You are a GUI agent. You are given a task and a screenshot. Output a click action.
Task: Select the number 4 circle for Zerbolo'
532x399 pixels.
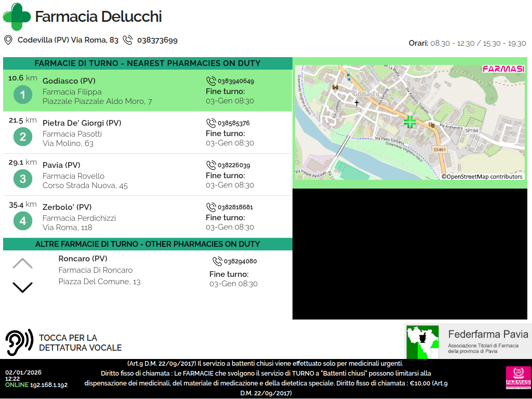tap(22, 221)
